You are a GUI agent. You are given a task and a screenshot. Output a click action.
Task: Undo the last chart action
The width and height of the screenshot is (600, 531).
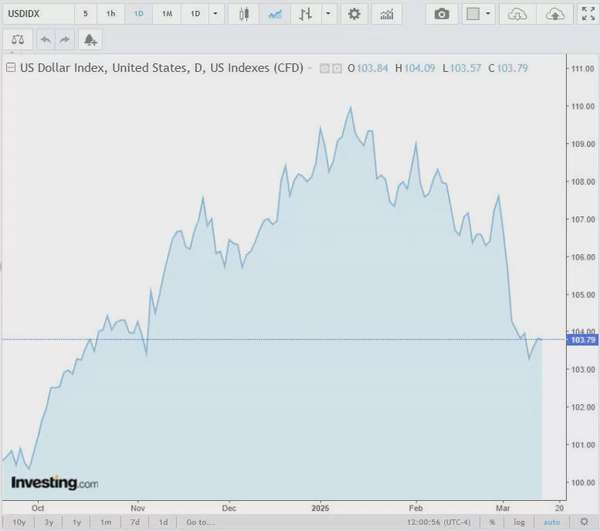(46, 39)
